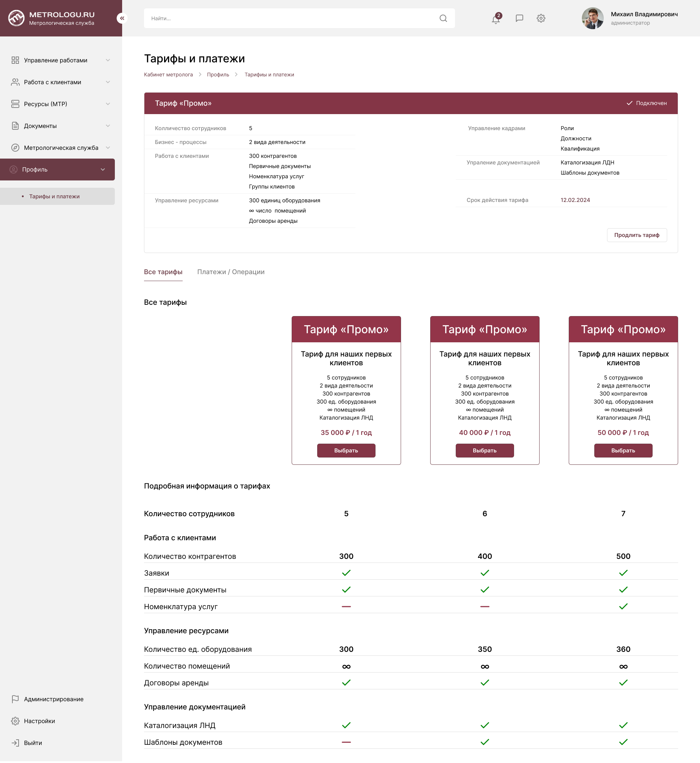Screen dimensions: 700x763
Task: Open settings gear icon in header
Action: [541, 18]
